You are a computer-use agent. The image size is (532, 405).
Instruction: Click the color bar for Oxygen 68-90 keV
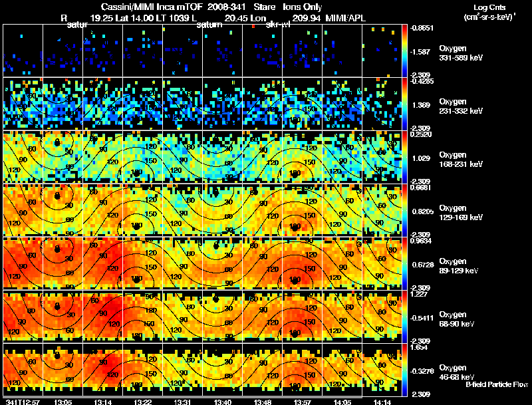(x=404, y=317)
